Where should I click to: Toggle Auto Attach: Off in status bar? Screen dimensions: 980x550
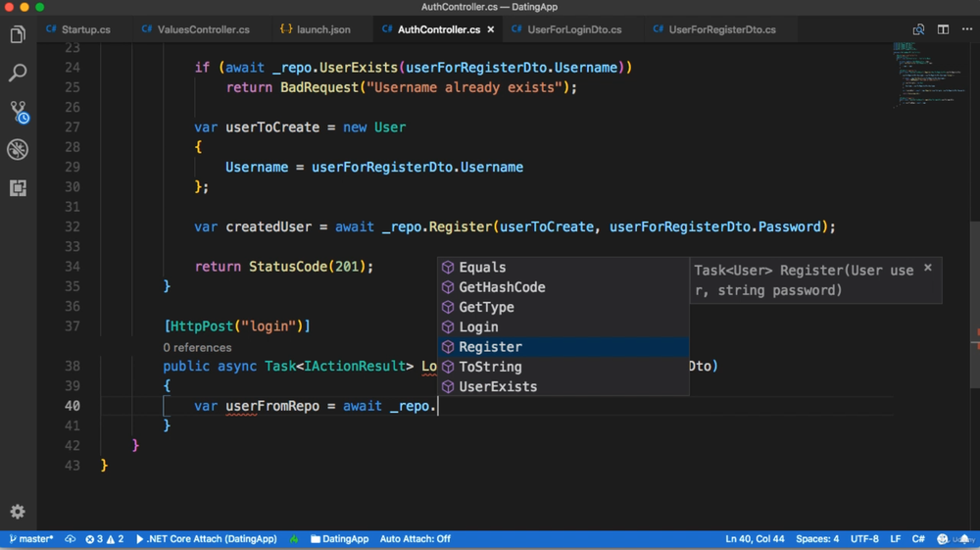(x=415, y=539)
